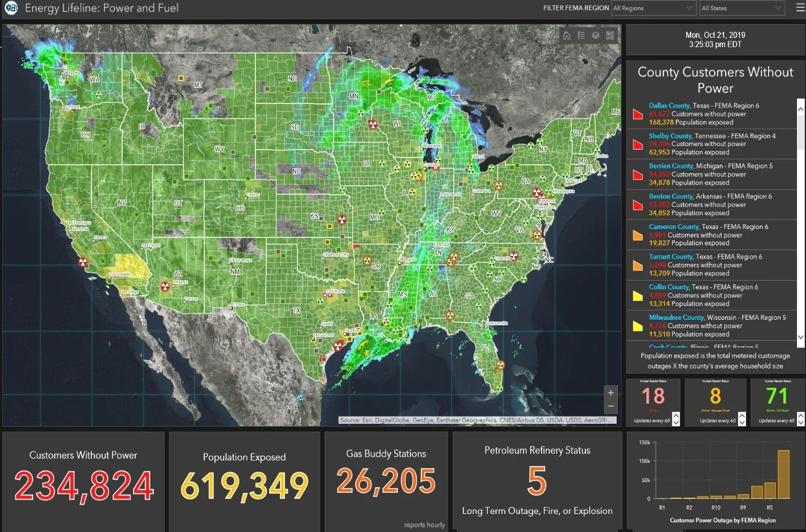Open the All States filter dropdown
The image size is (806, 532).
[x=743, y=8]
